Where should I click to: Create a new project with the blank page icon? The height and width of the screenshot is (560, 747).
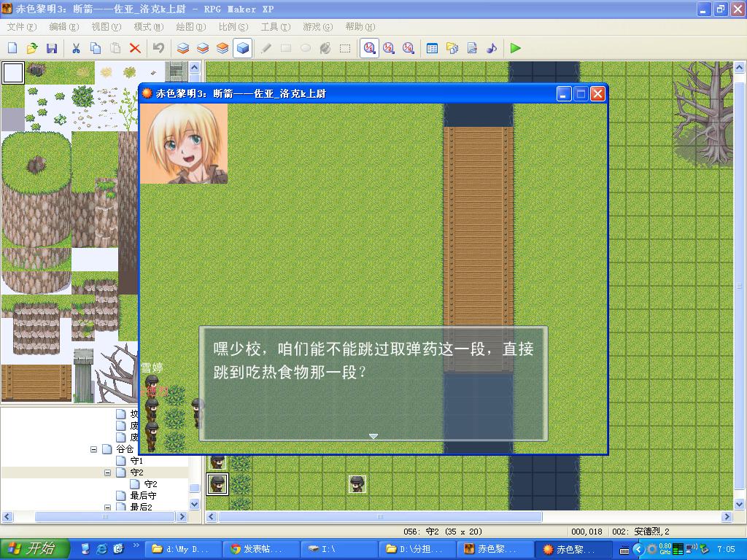[x=13, y=48]
